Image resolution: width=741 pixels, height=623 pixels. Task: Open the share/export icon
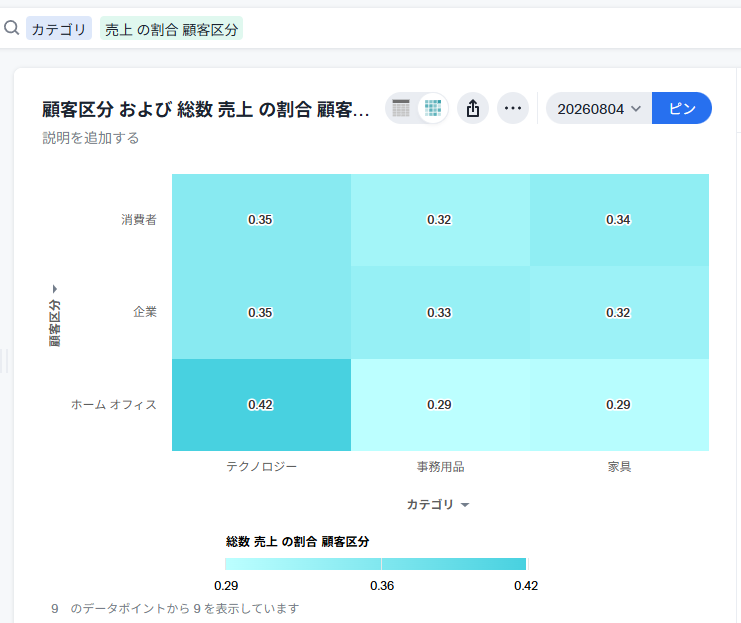(473, 108)
